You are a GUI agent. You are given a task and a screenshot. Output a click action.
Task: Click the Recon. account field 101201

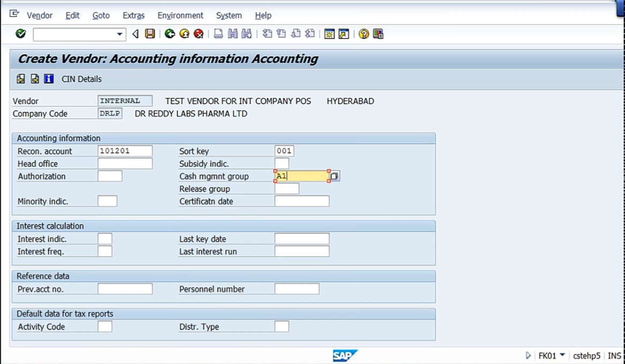click(125, 151)
